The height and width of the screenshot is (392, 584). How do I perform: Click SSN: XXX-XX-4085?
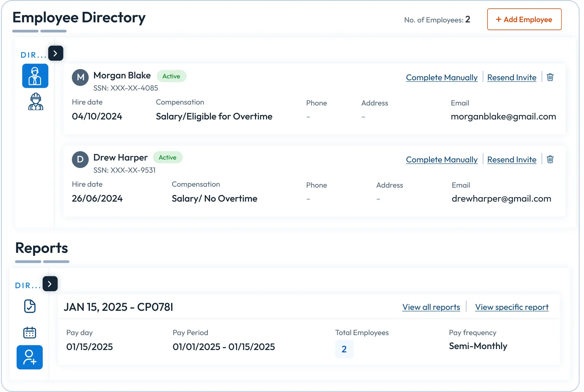126,88
